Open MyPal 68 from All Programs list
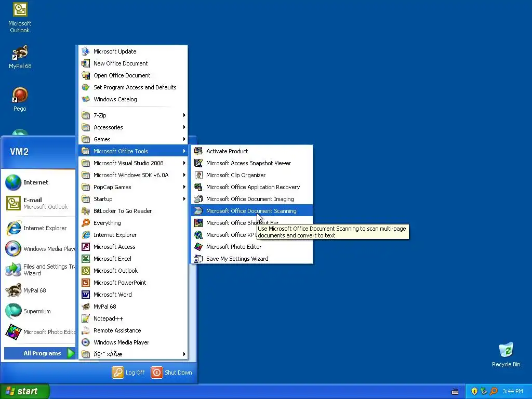The width and height of the screenshot is (532, 399). [133, 307]
